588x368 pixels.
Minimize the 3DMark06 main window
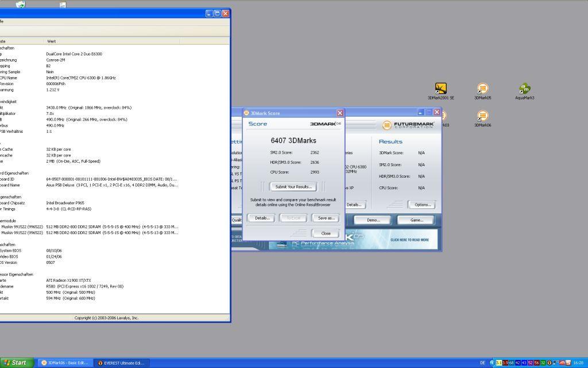tap(420, 112)
